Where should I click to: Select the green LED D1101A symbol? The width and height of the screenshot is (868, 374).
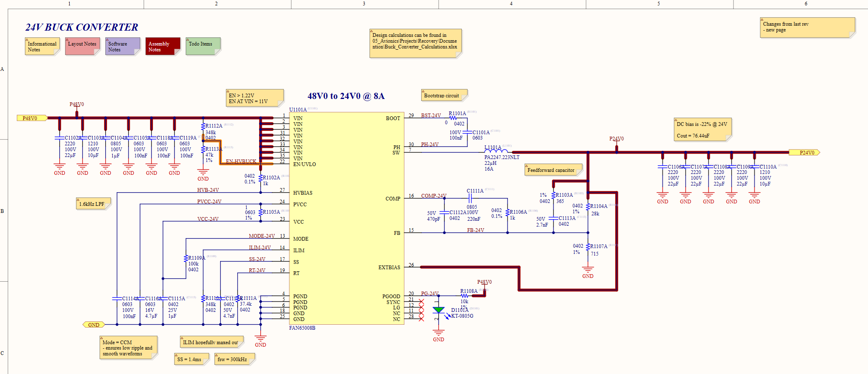(x=438, y=311)
